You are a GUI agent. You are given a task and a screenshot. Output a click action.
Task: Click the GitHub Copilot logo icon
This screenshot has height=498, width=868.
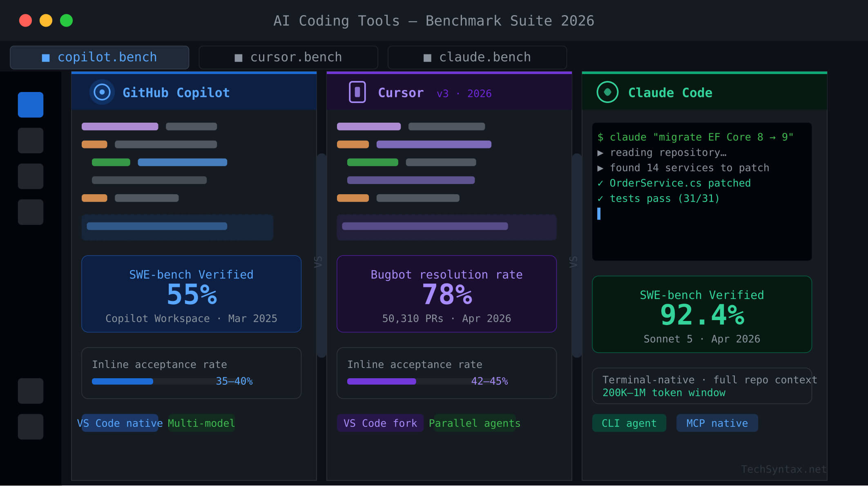pos(102,92)
